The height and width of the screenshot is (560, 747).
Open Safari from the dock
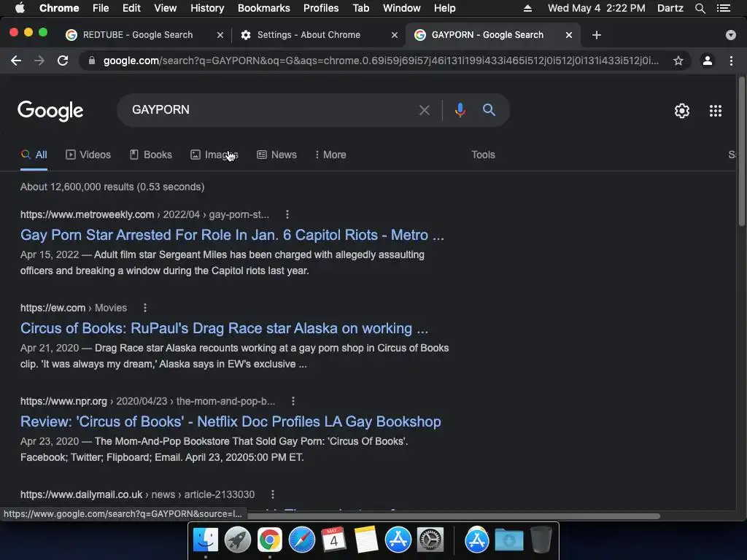tap(301, 540)
